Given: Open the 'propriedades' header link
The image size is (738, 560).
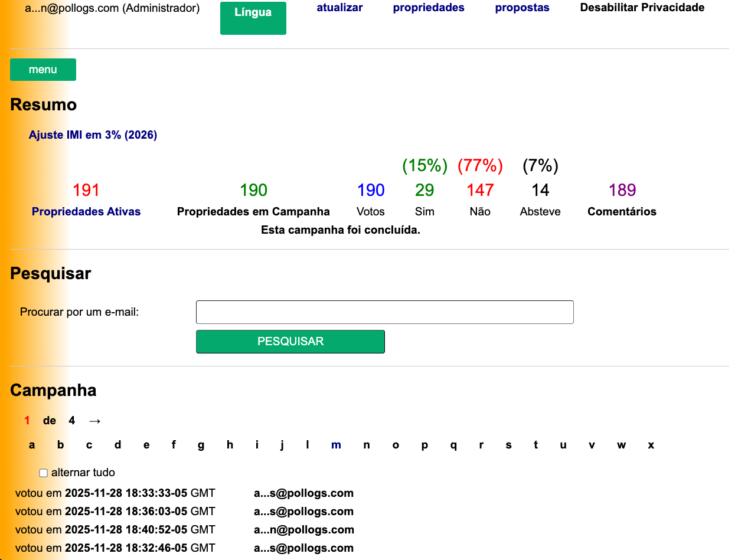Looking at the screenshot, I should tap(429, 8).
